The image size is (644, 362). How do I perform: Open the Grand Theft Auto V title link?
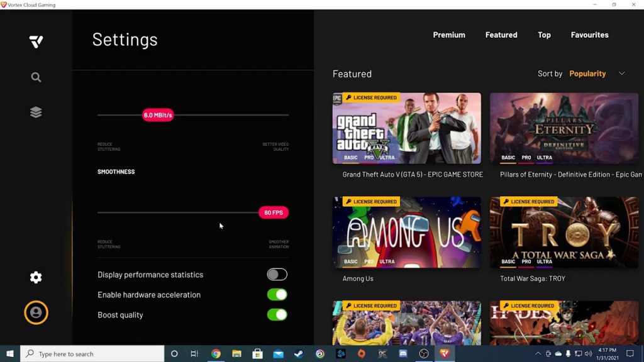tap(413, 175)
